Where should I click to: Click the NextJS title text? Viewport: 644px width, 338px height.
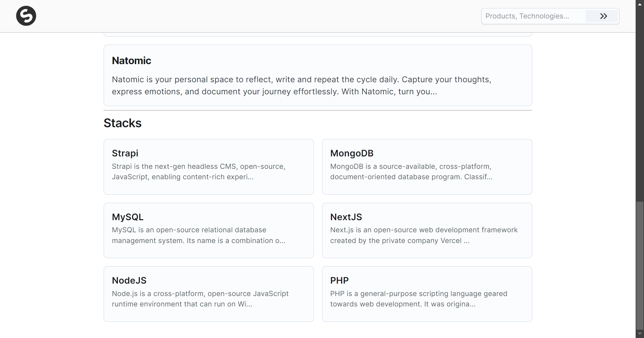pos(346,217)
